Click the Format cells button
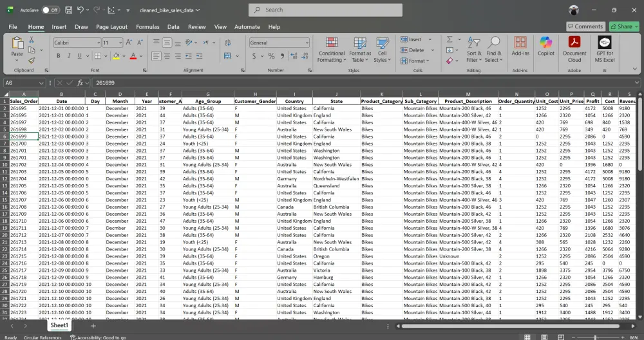644x340 pixels. click(x=415, y=61)
